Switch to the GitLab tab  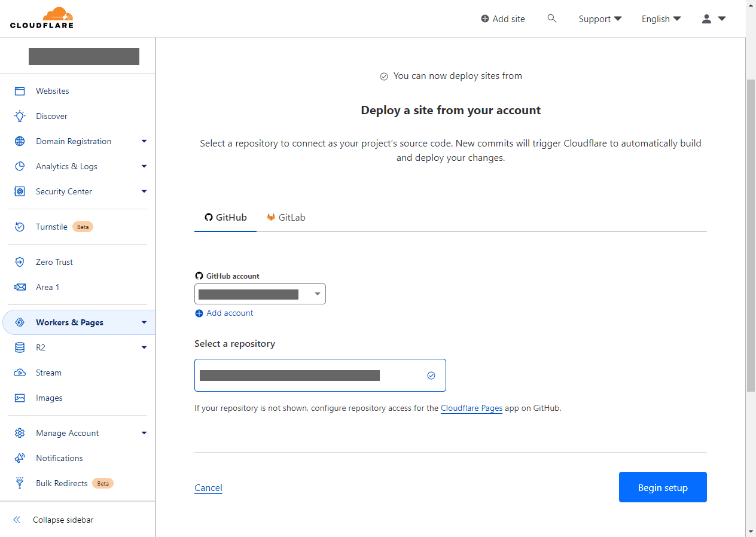click(286, 217)
